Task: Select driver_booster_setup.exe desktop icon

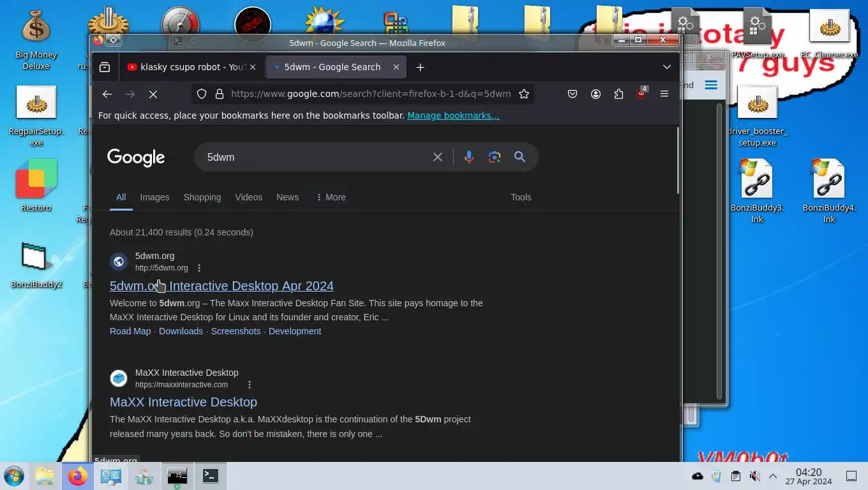Action: click(757, 116)
